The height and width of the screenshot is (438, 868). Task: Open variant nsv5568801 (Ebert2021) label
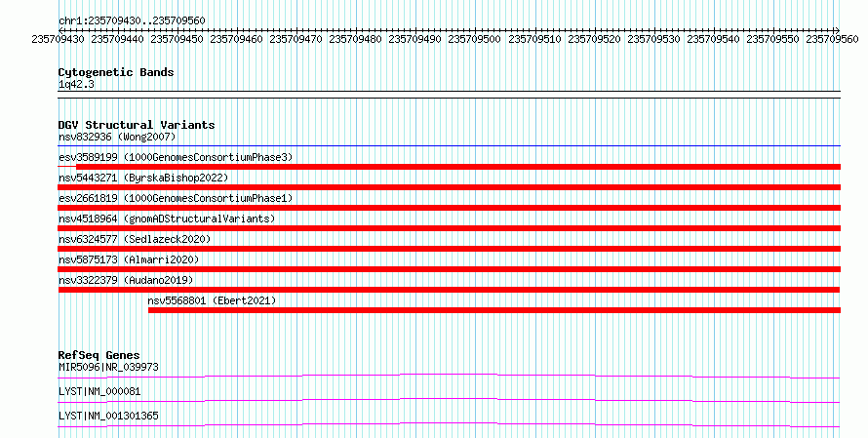(x=212, y=300)
